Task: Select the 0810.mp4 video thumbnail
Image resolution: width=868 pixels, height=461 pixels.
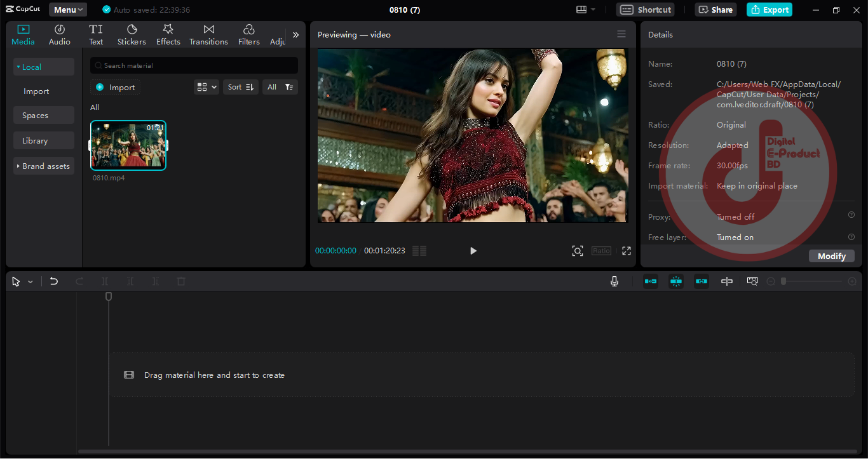Action: tap(128, 145)
